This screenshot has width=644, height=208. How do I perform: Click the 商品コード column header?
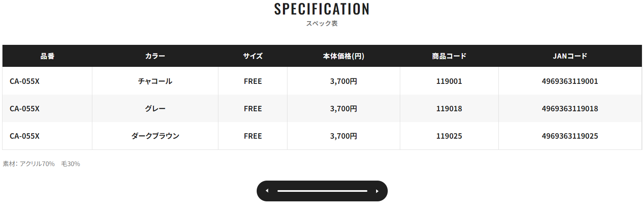pyautogui.click(x=449, y=56)
